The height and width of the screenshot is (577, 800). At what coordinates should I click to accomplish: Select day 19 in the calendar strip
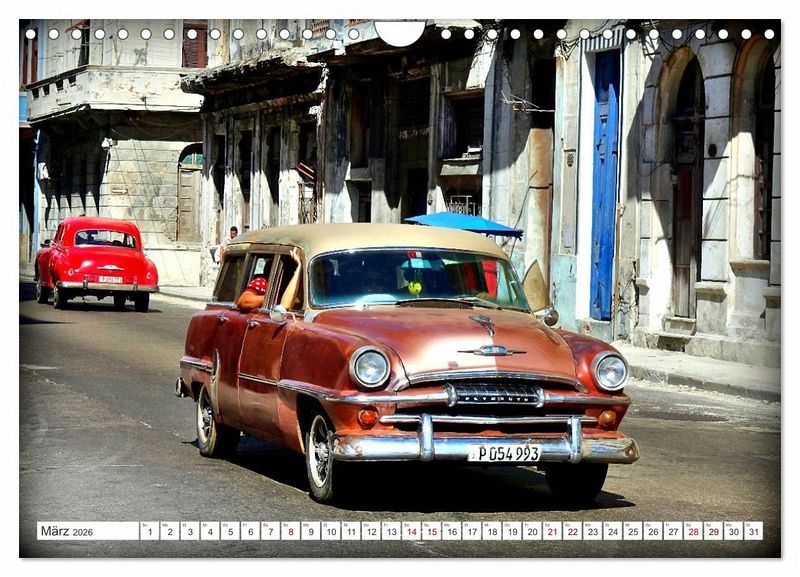click(x=512, y=531)
